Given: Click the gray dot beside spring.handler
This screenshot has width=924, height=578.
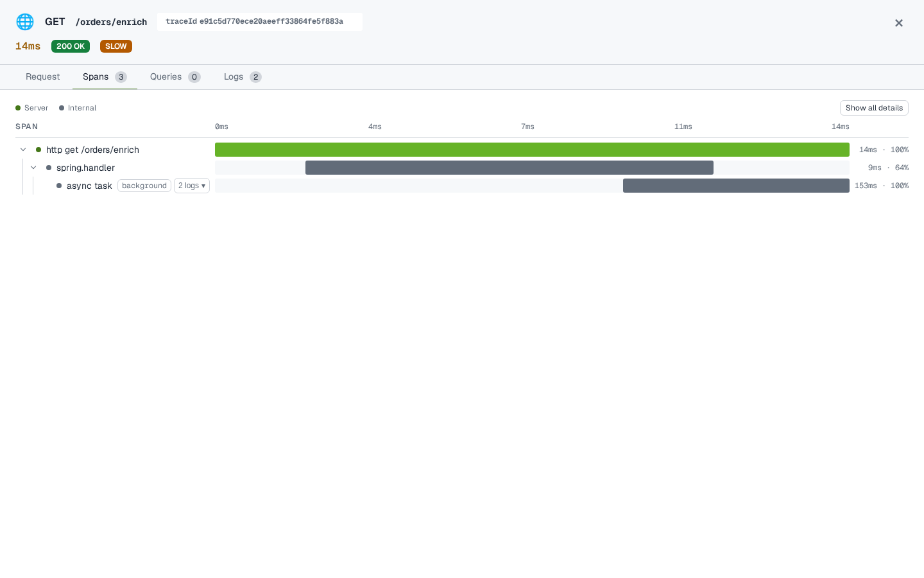Looking at the screenshot, I should 49,168.
